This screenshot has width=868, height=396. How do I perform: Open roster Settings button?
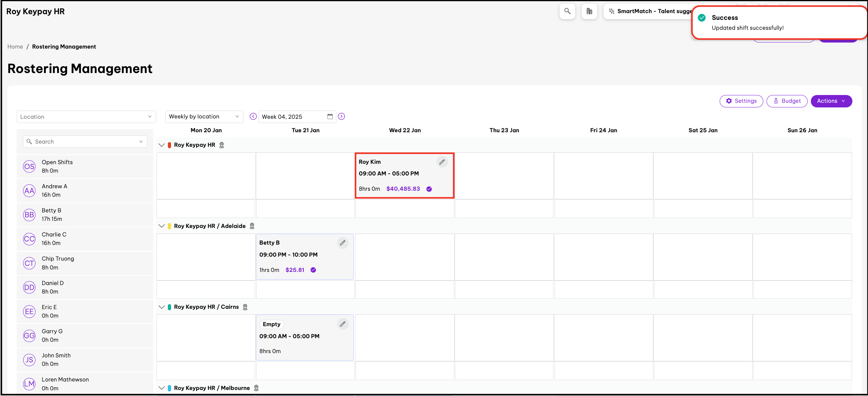[741, 101]
